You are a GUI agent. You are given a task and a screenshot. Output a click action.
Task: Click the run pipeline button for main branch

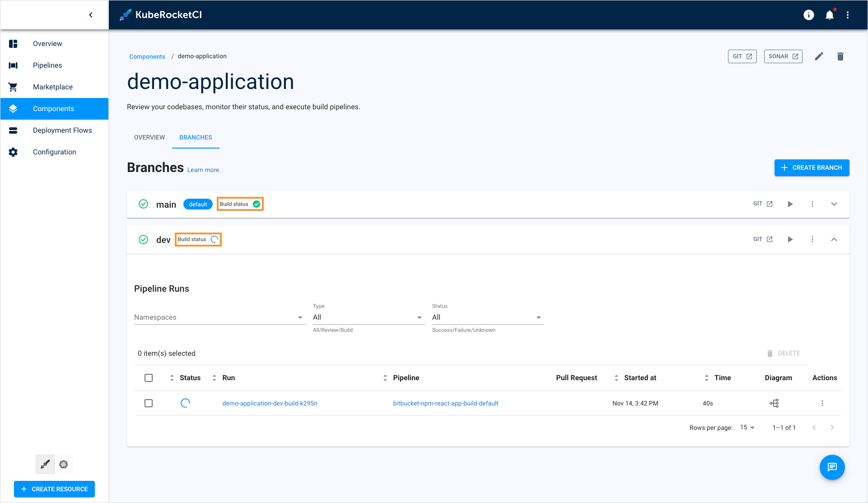[x=791, y=204]
